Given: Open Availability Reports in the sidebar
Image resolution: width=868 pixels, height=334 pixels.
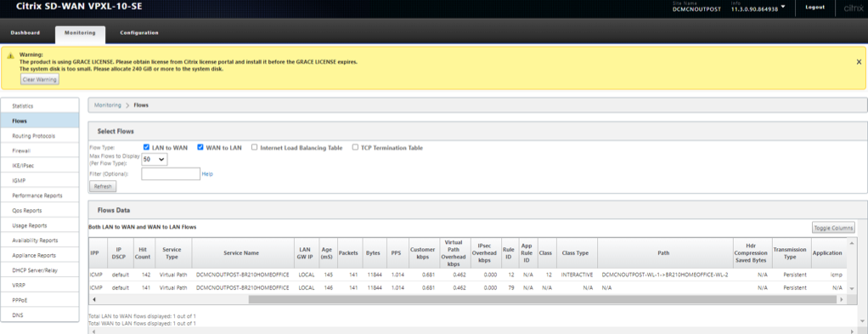Looking at the screenshot, I should [x=40, y=240].
